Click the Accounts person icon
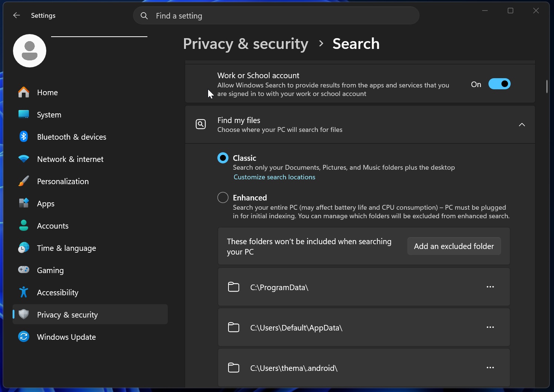Screen dimensions: 554x392 click(24, 226)
